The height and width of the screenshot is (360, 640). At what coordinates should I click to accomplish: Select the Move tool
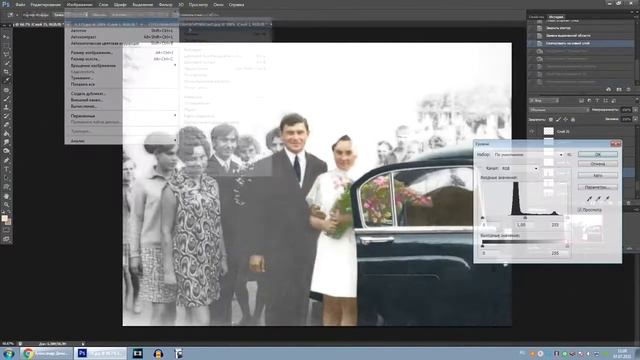point(6,37)
